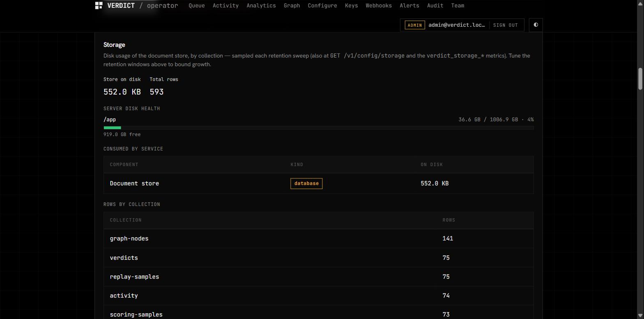Click the activity collection row
This screenshot has height=319, width=644.
319,296
